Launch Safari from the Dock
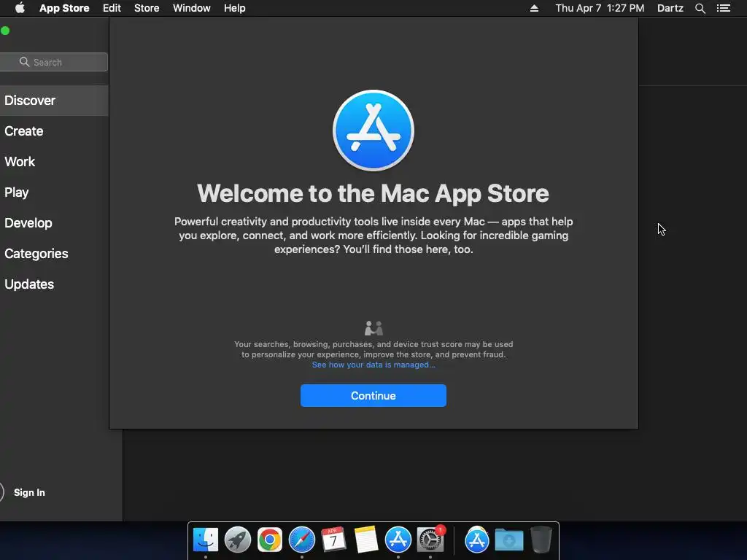 tap(301, 540)
